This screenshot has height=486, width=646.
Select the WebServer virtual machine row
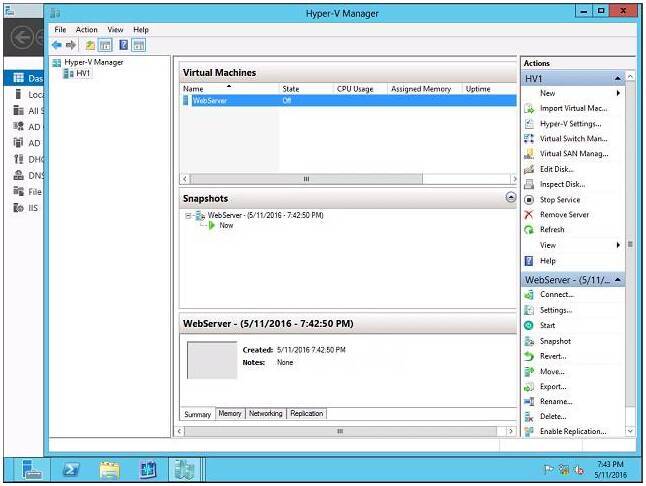(349, 100)
